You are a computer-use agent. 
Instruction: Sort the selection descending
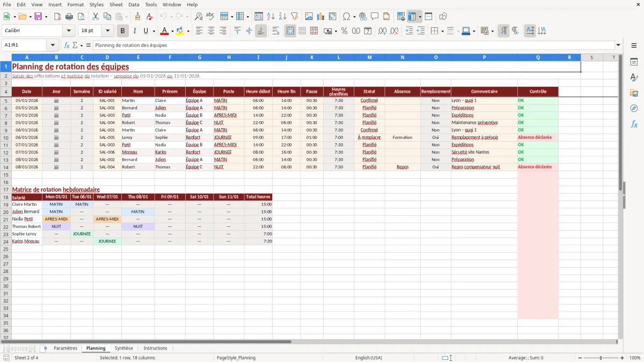click(x=283, y=17)
